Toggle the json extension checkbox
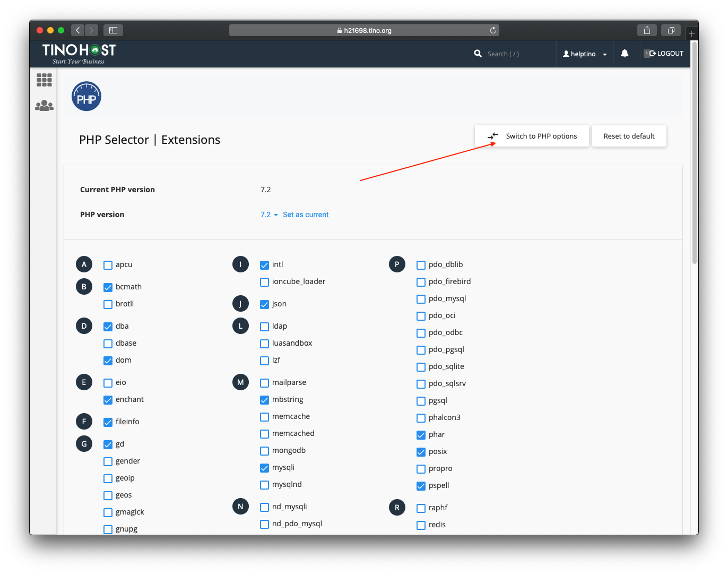 coord(264,304)
